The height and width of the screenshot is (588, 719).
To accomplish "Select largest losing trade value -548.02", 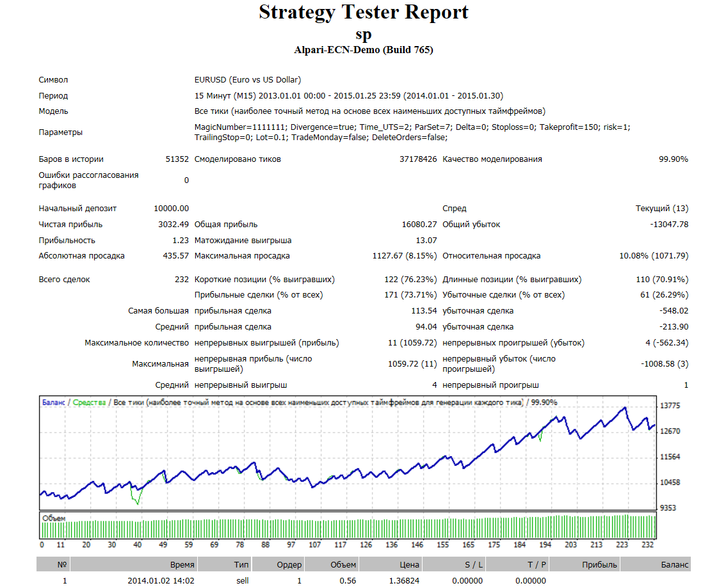I will (674, 311).
